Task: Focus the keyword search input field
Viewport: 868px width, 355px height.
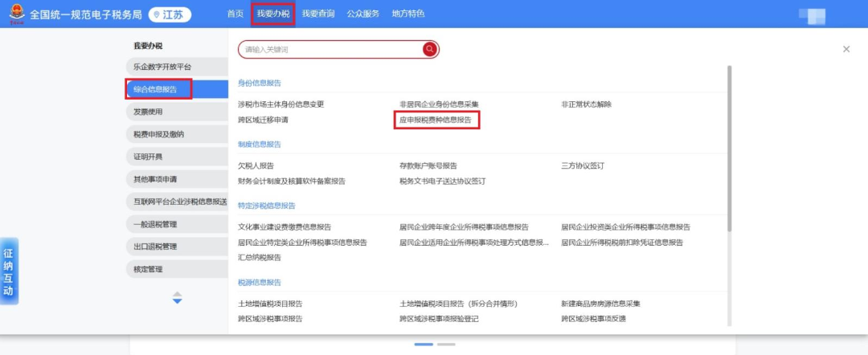Action: pos(330,49)
